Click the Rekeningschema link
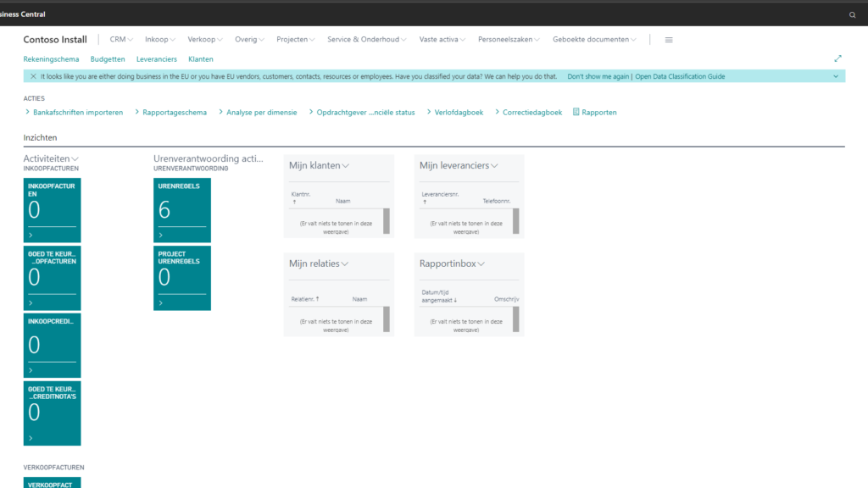 [51, 59]
